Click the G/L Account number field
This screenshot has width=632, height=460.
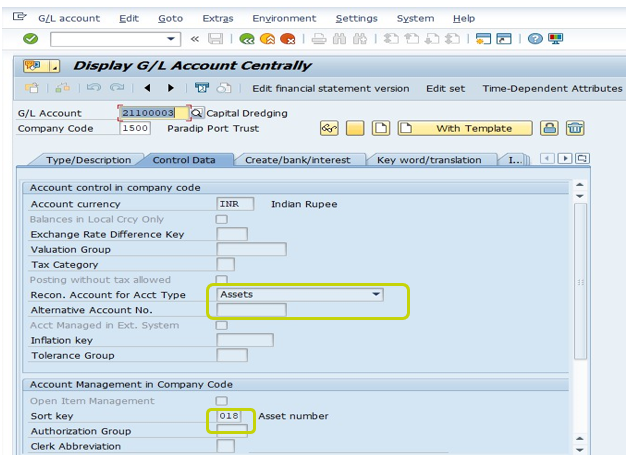(x=154, y=113)
